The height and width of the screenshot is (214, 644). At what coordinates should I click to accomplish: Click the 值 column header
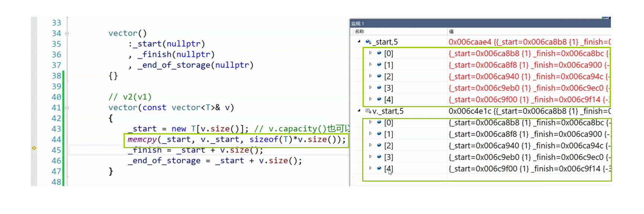click(451, 32)
